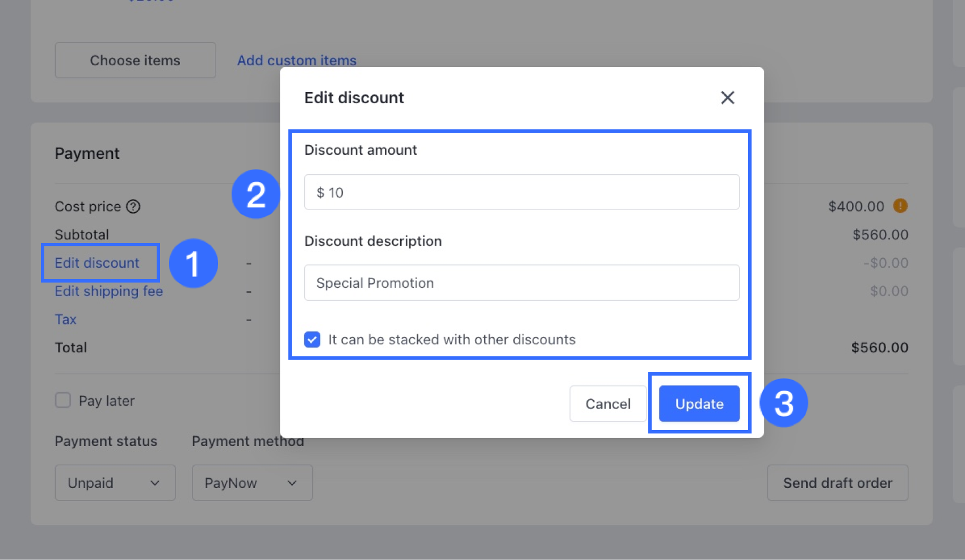Click the Cost price help icon
This screenshot has width=965, height=560.
133,207
